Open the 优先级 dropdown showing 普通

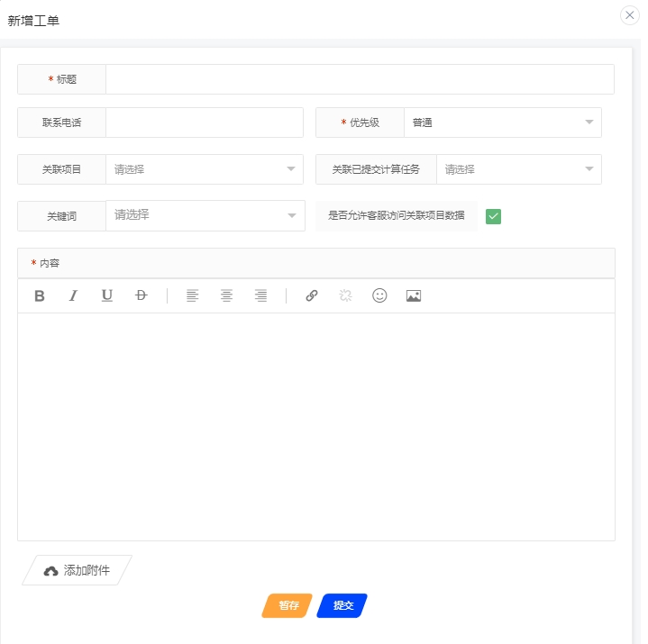503,122
